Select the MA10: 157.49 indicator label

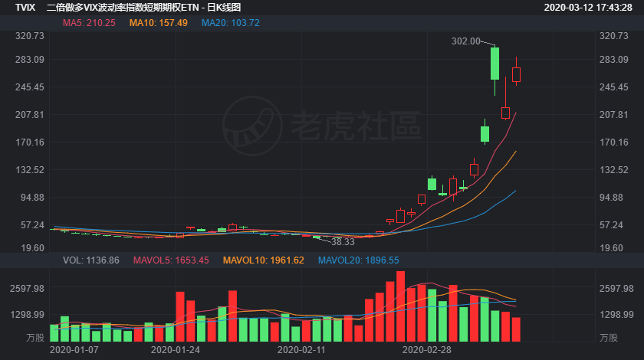pos(159,23)
